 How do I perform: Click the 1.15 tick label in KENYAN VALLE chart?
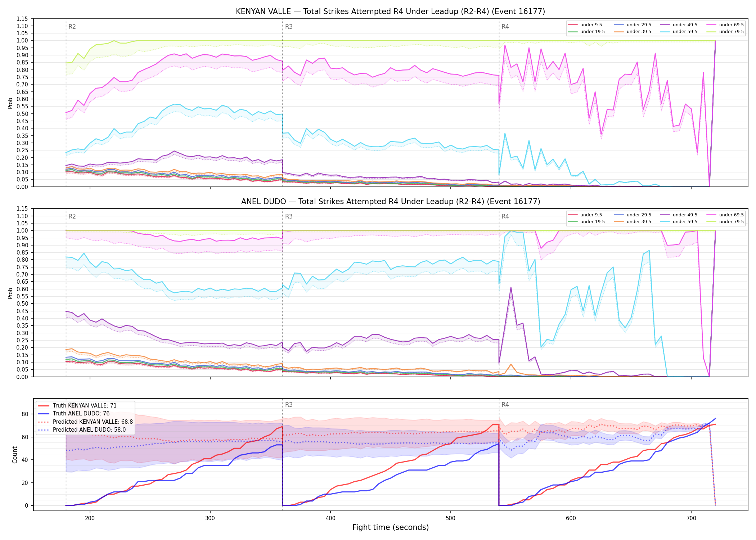pos(22,19)
